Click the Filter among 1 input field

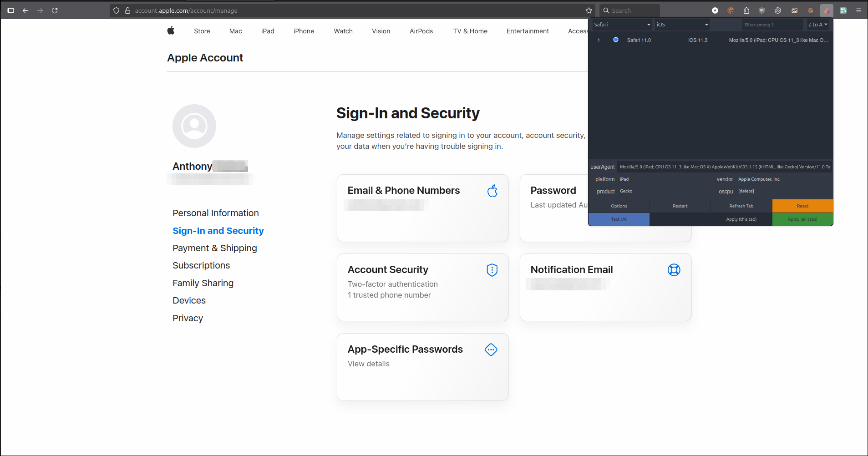(772, 25)
